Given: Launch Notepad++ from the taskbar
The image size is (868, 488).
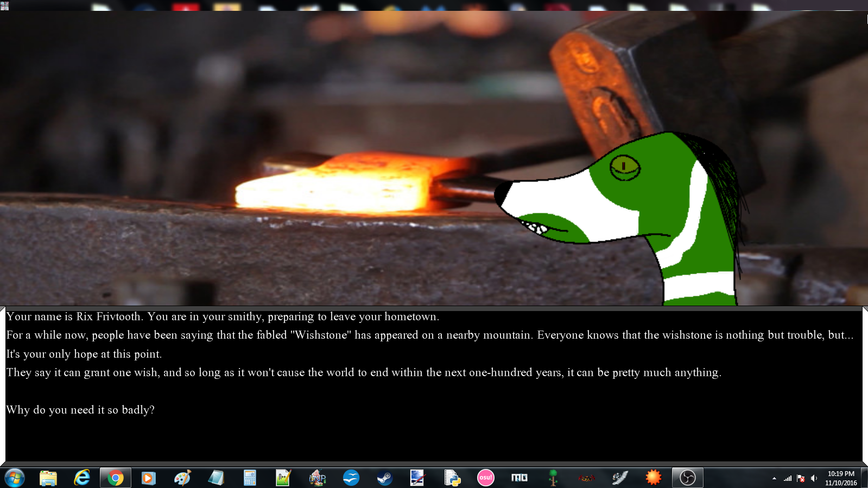Looking at the screenshot, I should [x=283, y=478].
